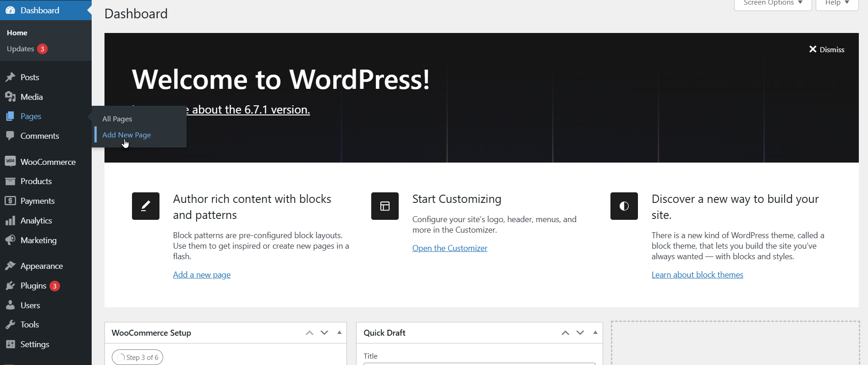Image resolution: width=868 pixels, height=365 pixels.
Task: Open All Pages from submenu
Action: click(117, 119)
